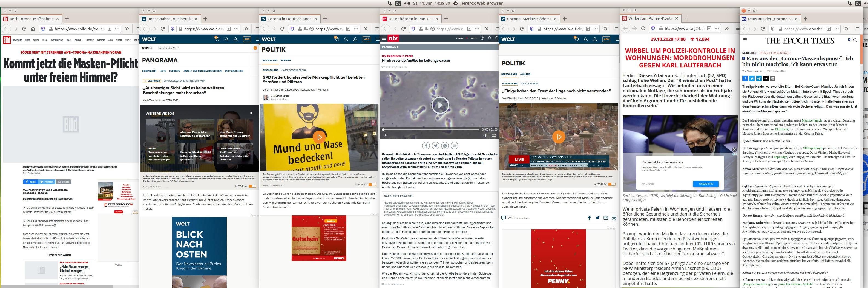Open Welt search in Jens Spahn window
The height and width of the screenshot is (288, 868).
point(226,39)
